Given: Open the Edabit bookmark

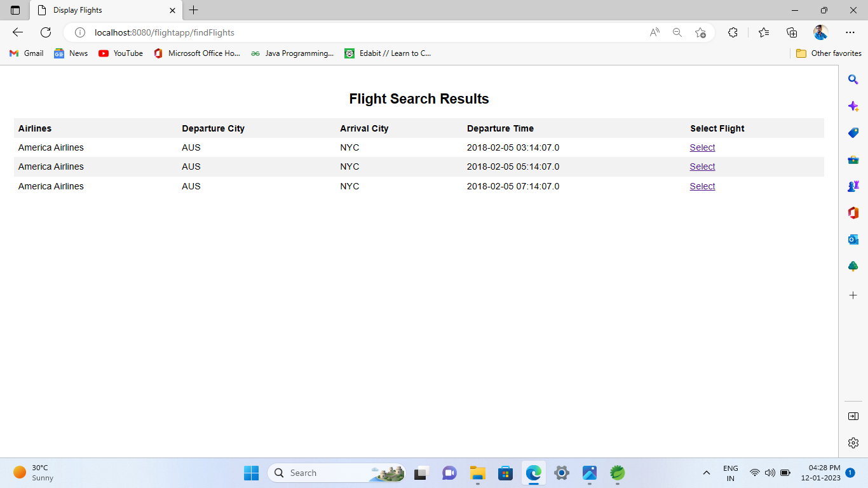Looking at the screenshot, I should point(388,53).
